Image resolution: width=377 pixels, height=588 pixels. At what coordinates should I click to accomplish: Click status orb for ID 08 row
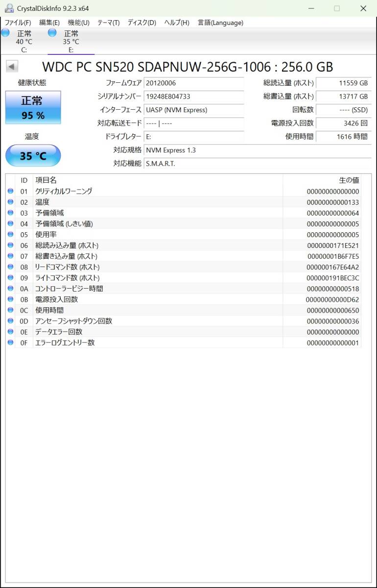click(10, 267)
